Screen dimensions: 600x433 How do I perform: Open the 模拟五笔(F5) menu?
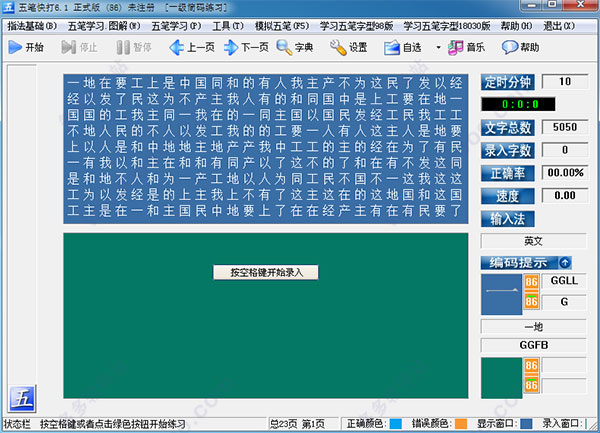(x=282, y=26)
